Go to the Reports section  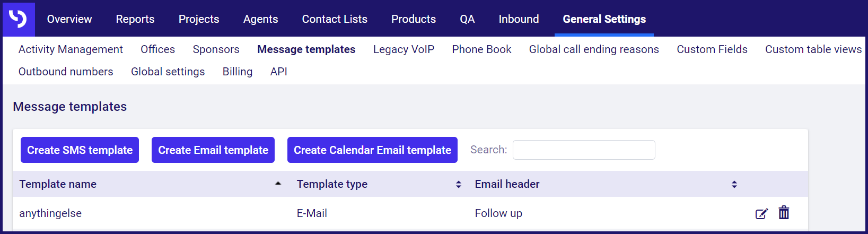coord(135,19)
